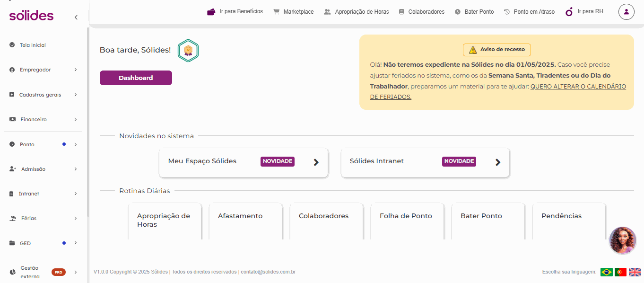Screen dimensions: 644x283
Task: Click the PRO badge on Gestão externa
Action: (x=59, y=272)
